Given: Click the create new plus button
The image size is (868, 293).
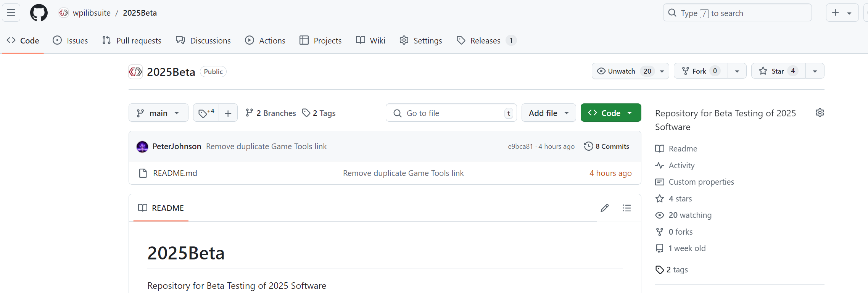Looking at the screenshot, I should click(x=836, y=13).
